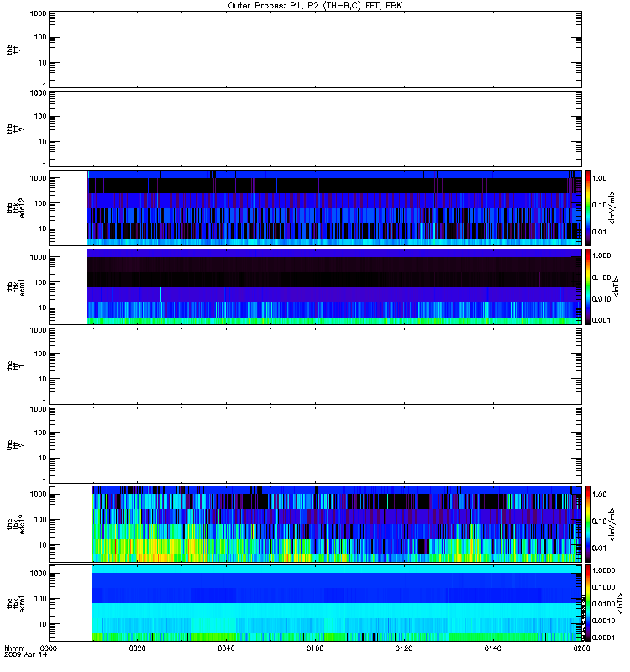Select the 0020 time tick label
Image resolution: width=630 pixels, height=672 pixels.
137,648
